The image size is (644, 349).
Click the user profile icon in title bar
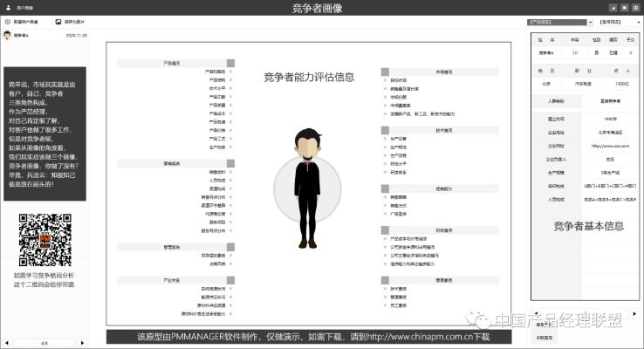coord(7,6)
